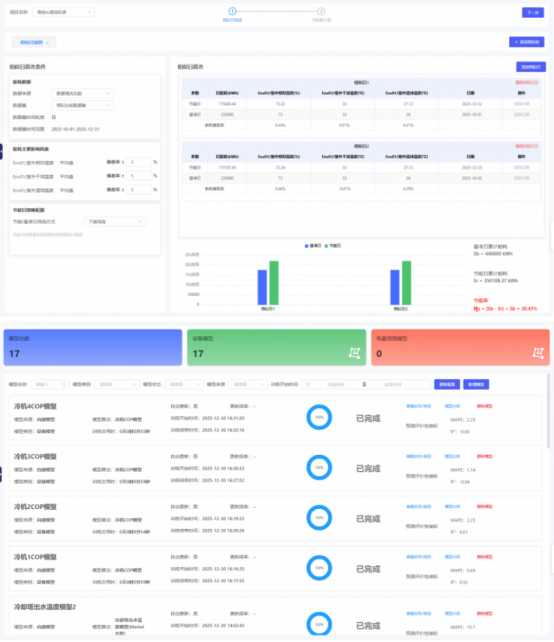Image resolution: width=554 pixels, height=642 pixels.
Task: Click the model list vertical scrollbar
Action: [x=548, y=411]
